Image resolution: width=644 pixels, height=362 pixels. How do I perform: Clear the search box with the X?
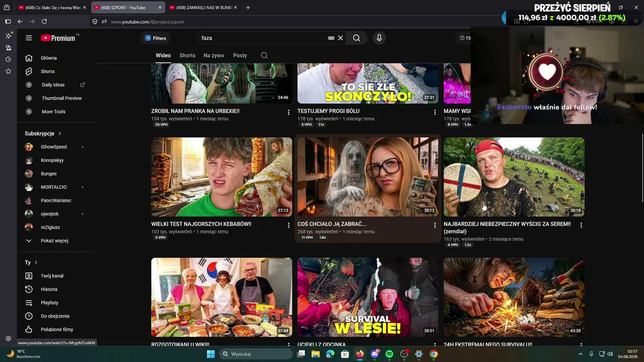coord(340,38)
